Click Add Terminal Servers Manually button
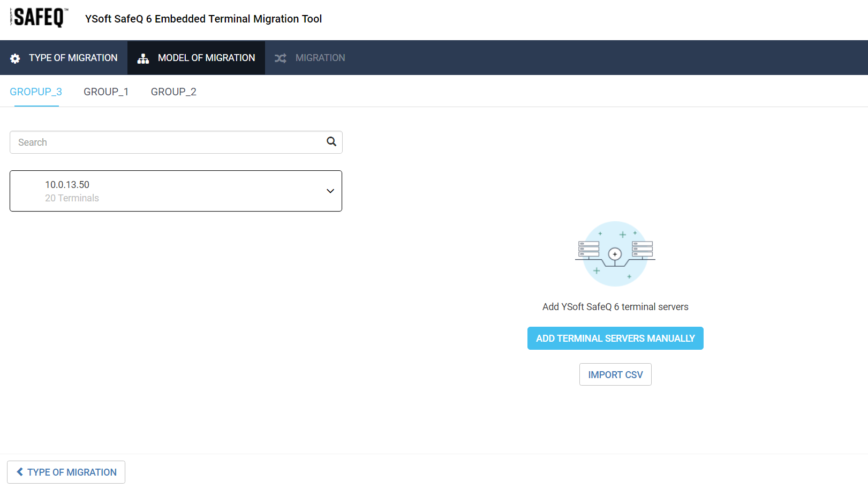Viewport: 868px width, 489px height. tap(615, 338)
